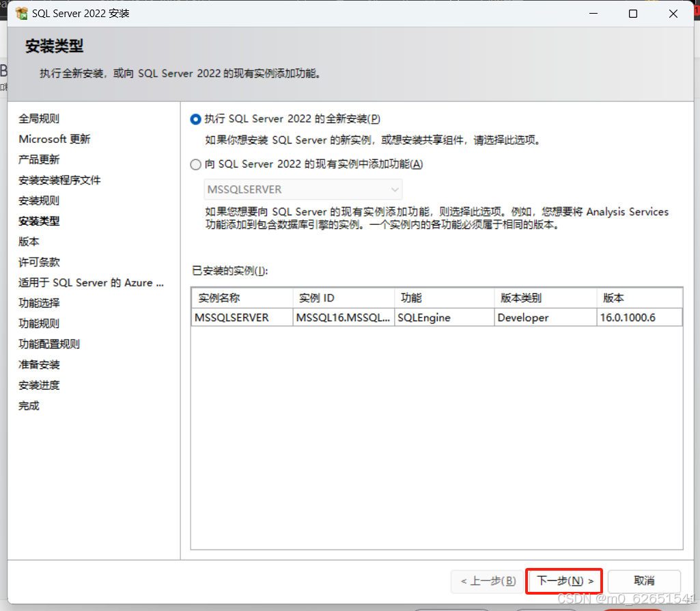This screenshot has width=700, height=611.
Task: Select 全局规则 step in sidebar
Action: click(x=39, y=119)
